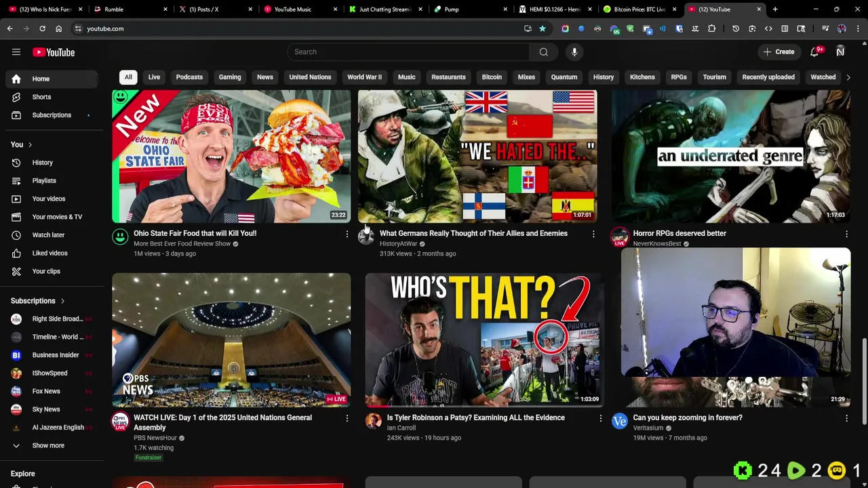Open Ohio State Fair Food video thumbnail
Viewport: 868px width, 488px height.
[231, 156]
